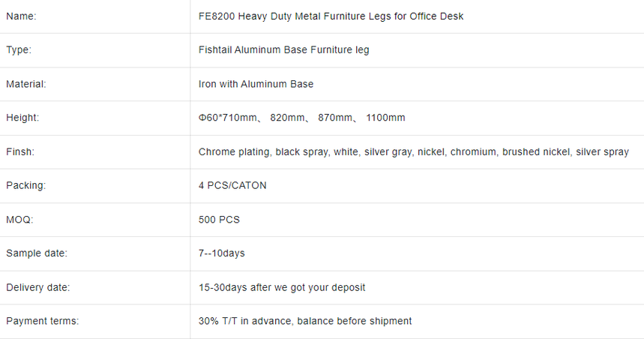Click 15-30days after we got your deposit
This screenshot has width=644, height=339.
pos(282,288)
